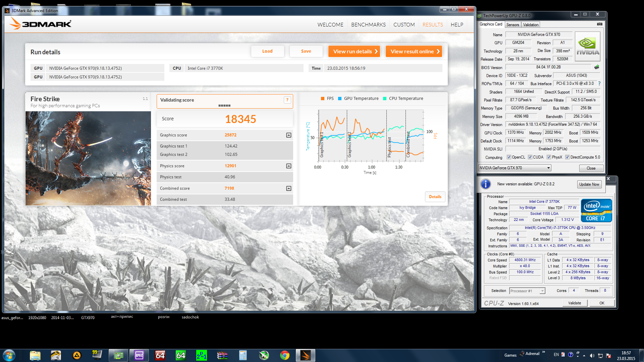This screenshot has height=362, width=644.
Task: Click the orange FPS legend swatch
Action: [x=323, y=99]
